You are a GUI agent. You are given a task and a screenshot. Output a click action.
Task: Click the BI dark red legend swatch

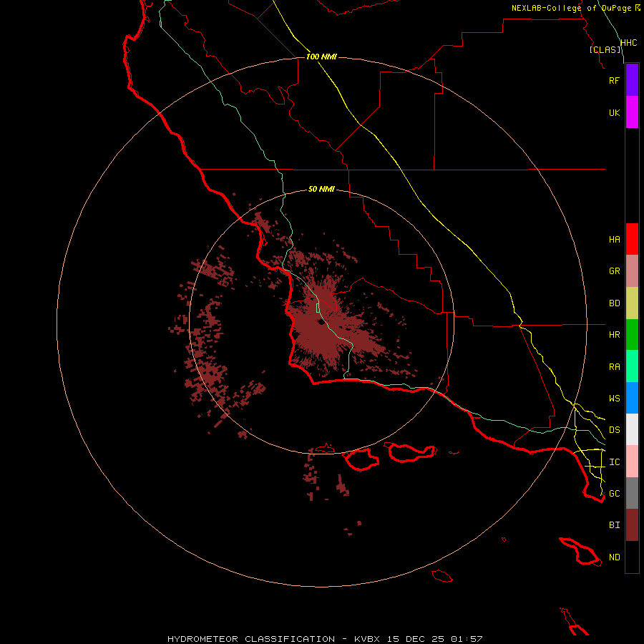632,525
